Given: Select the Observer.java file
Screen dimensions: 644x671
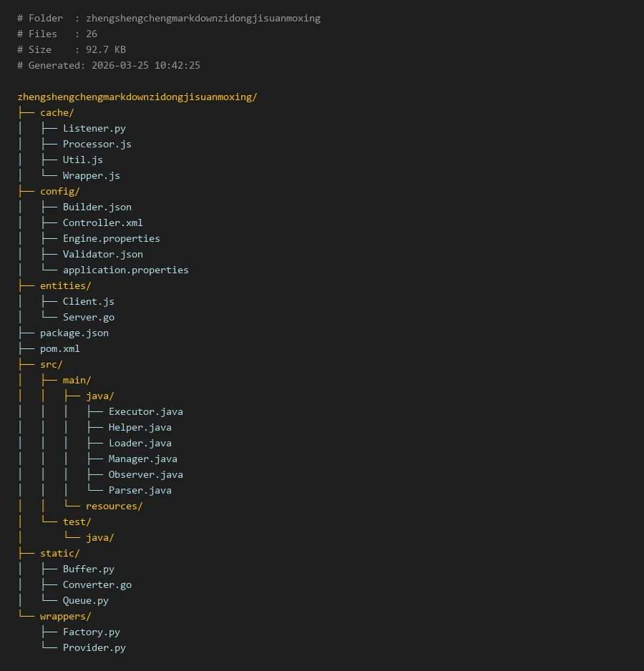Looking at the screenshot, I should [x=145, y=474].
